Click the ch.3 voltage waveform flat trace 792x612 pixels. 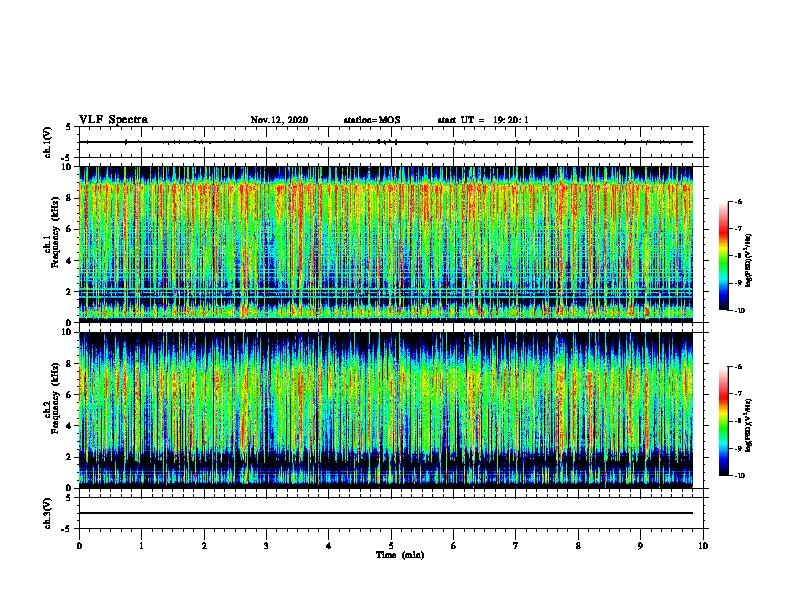(386, 513)
